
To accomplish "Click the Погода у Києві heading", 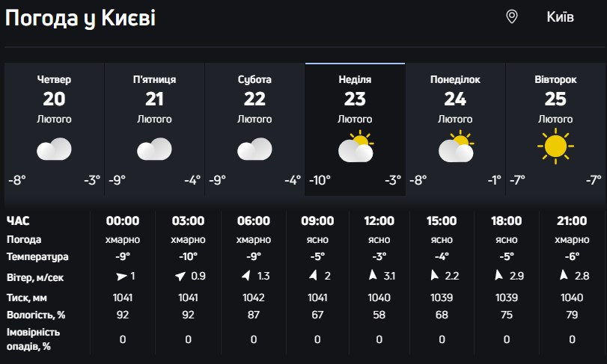I will (x=81, y=19).
